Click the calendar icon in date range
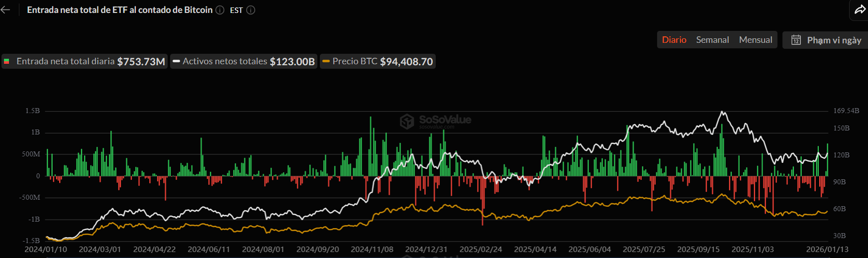Viewport: 868px width, 258px height. point(796,40)
